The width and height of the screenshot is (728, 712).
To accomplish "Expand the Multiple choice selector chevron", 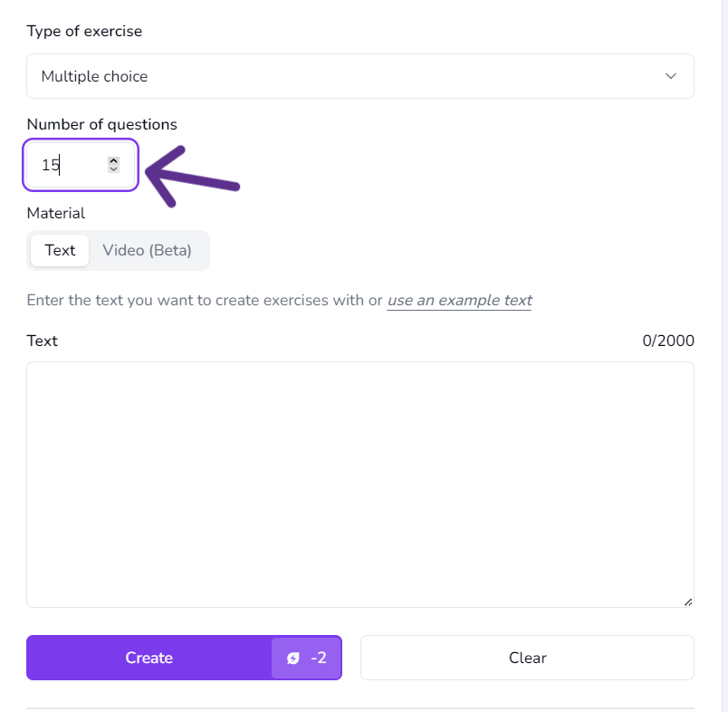I will click(670, 76).
